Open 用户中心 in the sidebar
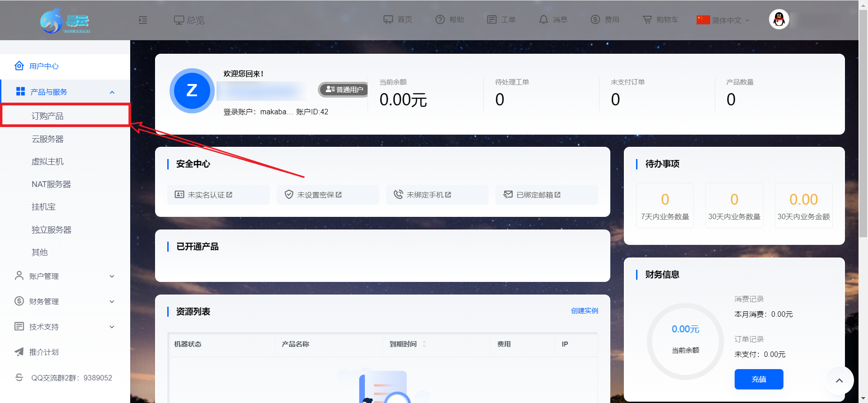The width and height of the screenshot is (868, 403). [x=65, y=66]
